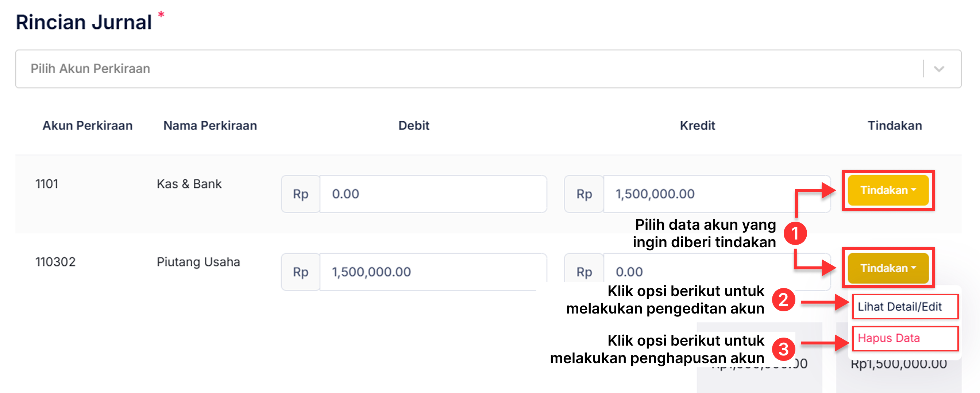Click the Rp prefix on Kas & Bank debit field
This screenshot has width=980, height=393.
[300, 194]
